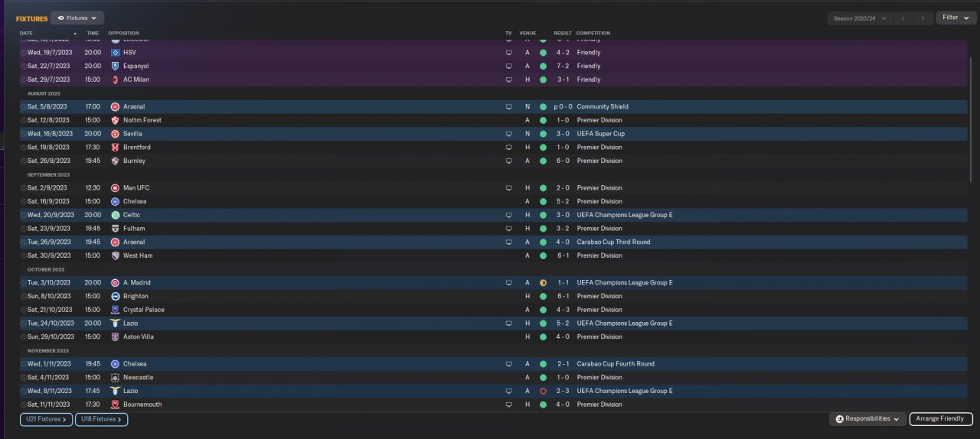
Task: Click the Brighton club badge
Action: point(115,296)
